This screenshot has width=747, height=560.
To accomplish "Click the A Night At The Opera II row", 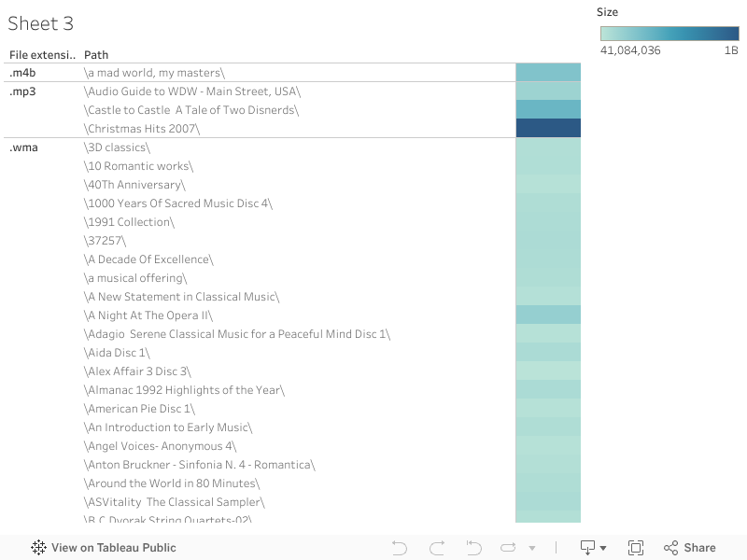I will [x=148, y=315].
